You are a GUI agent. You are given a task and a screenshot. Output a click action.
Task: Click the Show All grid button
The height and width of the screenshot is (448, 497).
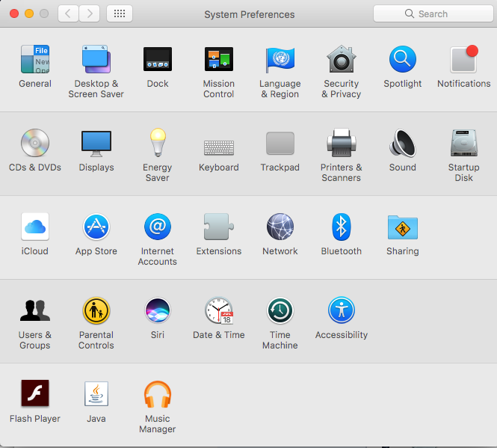120,13
